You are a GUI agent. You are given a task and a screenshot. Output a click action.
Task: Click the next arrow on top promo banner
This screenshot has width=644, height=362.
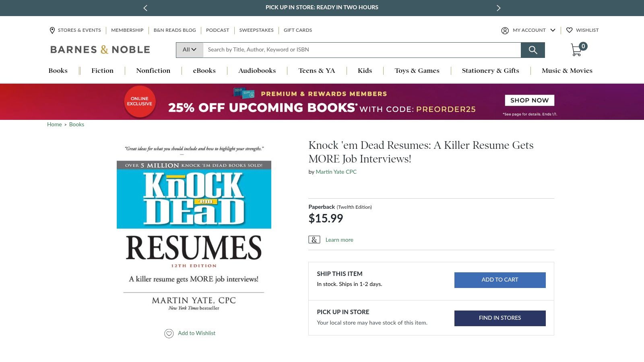(498, 8)
